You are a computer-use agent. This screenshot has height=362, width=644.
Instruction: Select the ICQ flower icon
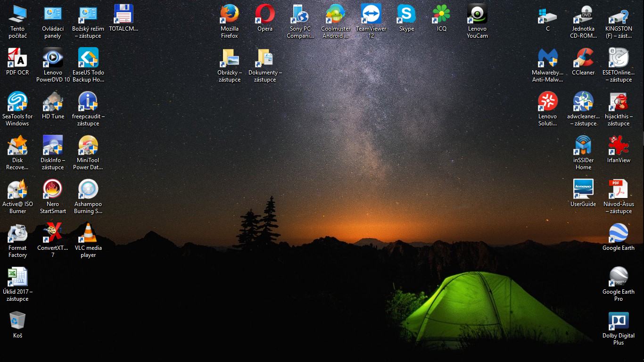click(x=442, y=14)
